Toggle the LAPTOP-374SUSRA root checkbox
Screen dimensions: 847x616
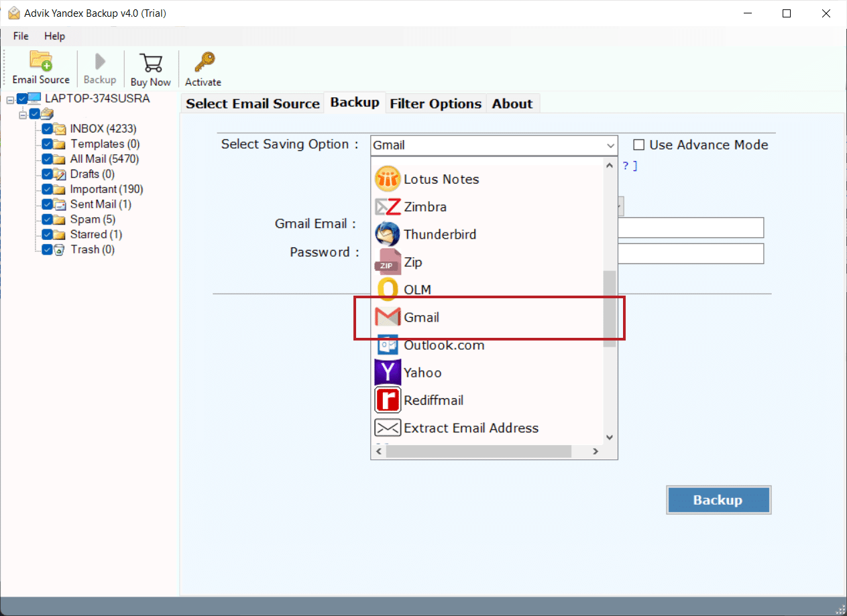(x=22, y=99)
